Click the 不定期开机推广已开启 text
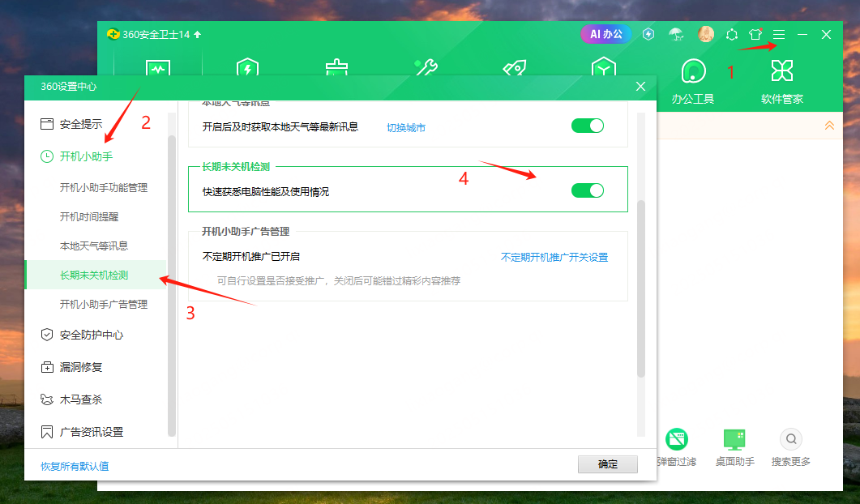 point(251,257)
